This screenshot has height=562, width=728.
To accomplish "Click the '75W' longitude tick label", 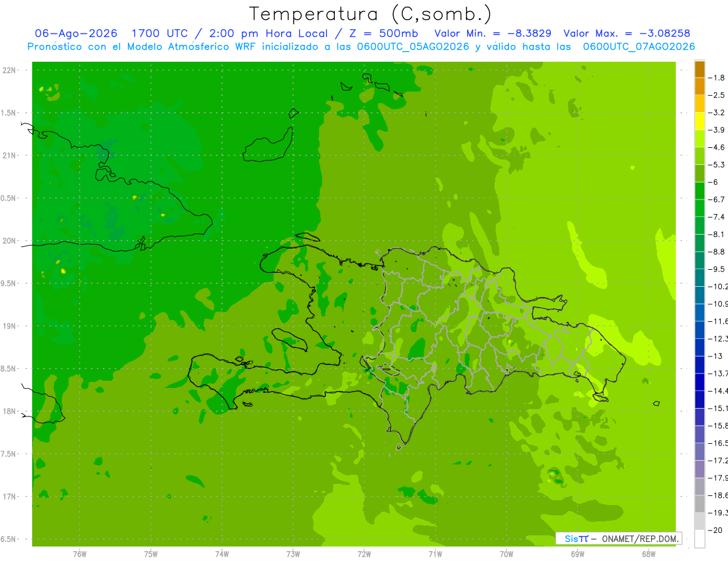I will pos(151,554).
